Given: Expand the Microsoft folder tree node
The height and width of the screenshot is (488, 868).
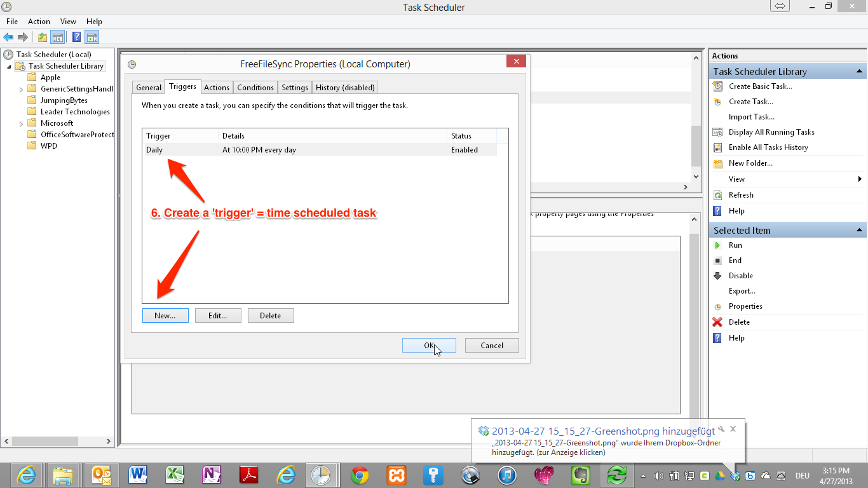Looking at the screenshot, I should click(x=22, y=123).
